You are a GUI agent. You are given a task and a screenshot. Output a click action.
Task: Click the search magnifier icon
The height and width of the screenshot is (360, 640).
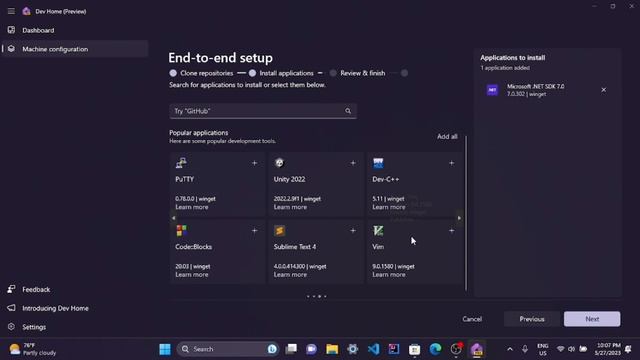(x=348, y=111)
